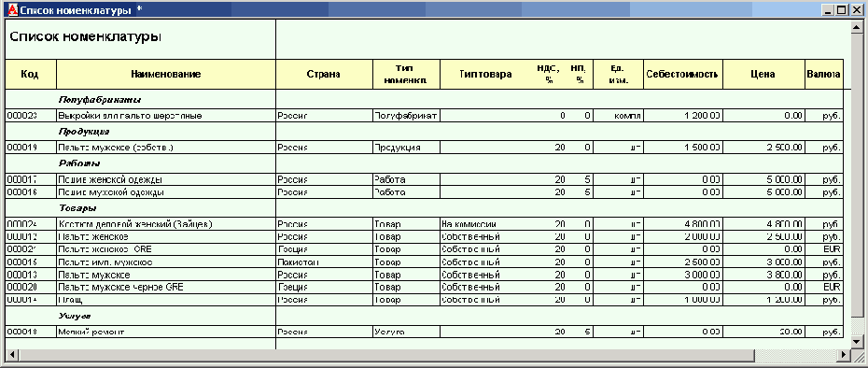Select the На комиссии goods type cell
This screenshot has height=368, width=868.
coord(485,224)
